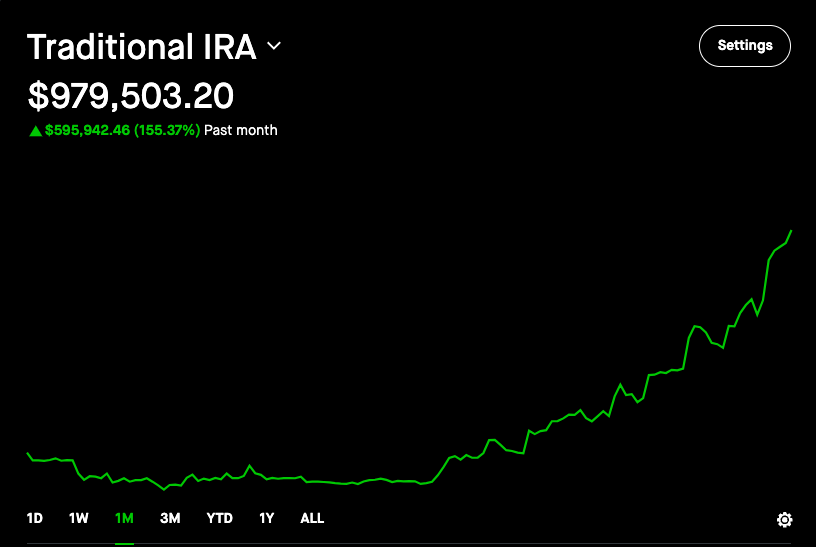Expand the Traditional IRA account dropdown chevron
The width and height of the screenshot is (816, 547).
pos(274,46)
